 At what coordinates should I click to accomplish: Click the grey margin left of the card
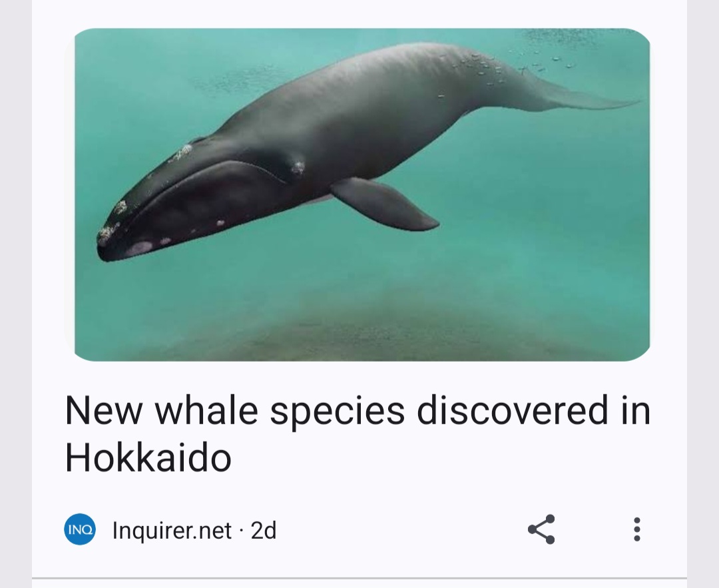pyautogui.click(x=15, y=294)
